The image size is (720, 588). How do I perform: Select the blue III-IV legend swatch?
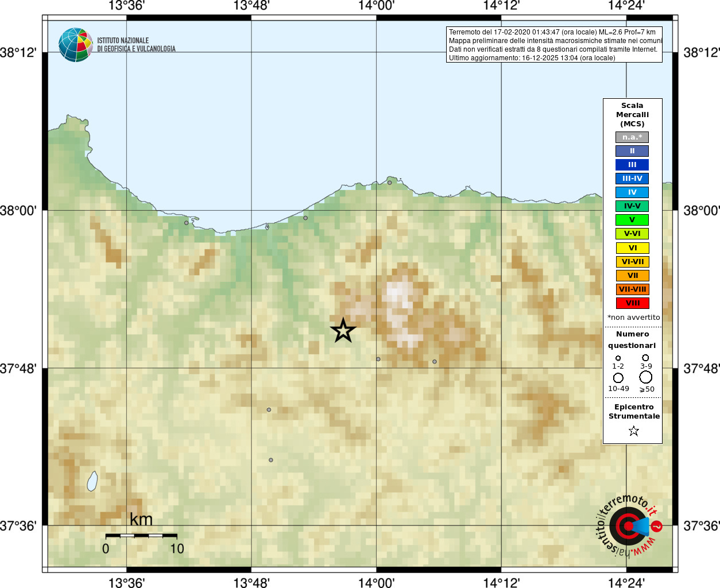point(632,179)
